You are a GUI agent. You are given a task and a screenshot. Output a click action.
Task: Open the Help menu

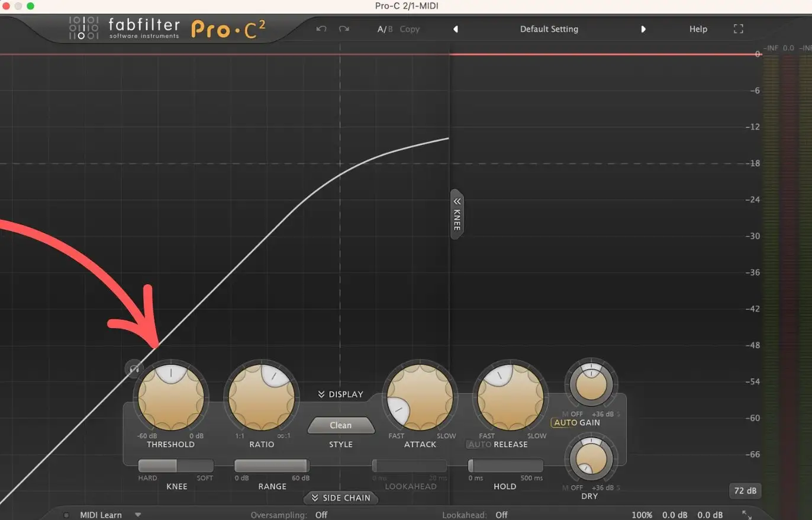(x=698, y=29)
